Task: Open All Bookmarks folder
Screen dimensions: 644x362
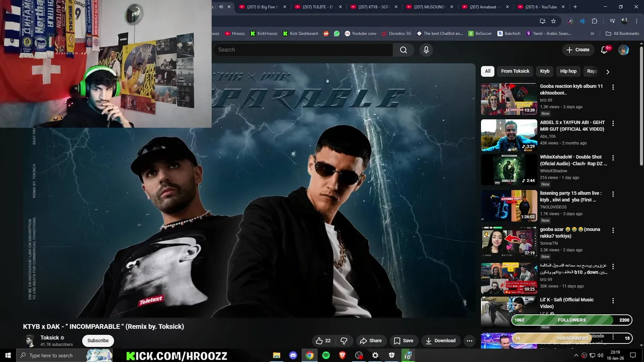Action: (622, 34)
